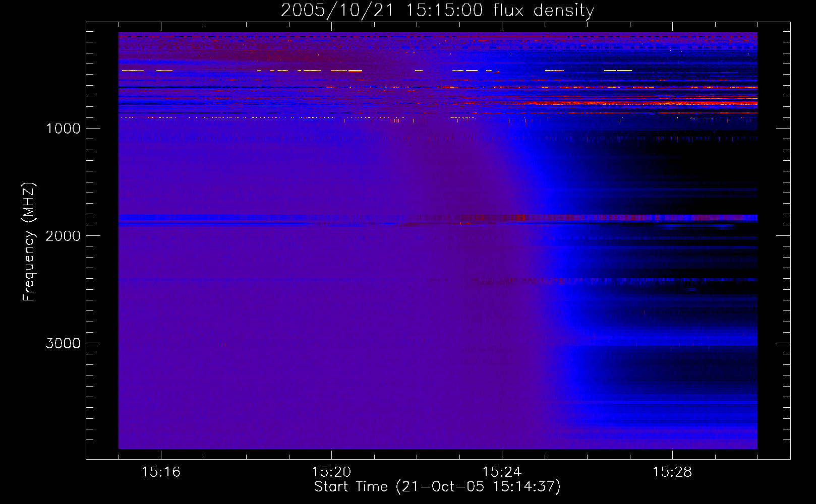Click the plot title "2005/10/21 15:15:00 flux density"
The height and width of the screenshot is (504, 816).
(x=437, y=11)
